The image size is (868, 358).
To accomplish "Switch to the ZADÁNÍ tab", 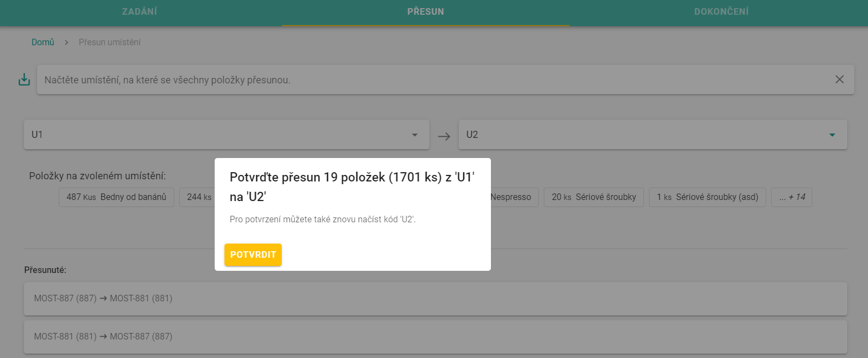I will coord(139,11).
